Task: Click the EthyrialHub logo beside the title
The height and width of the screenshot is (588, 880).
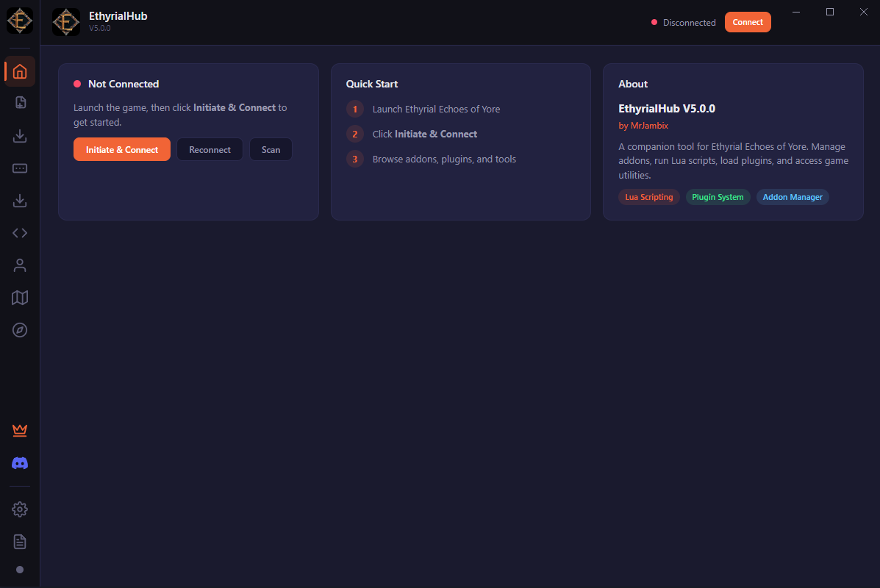Action: click(x=66, y=22)
